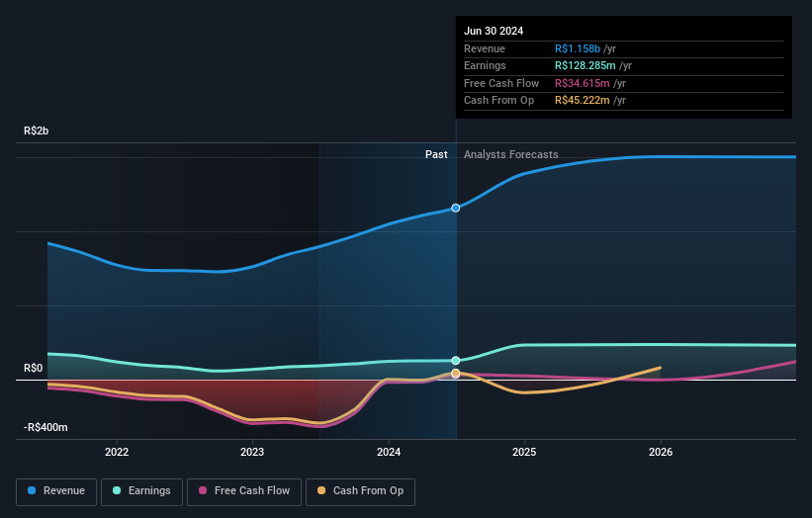The height and width of the screenshot is (518, 812).
Task: Click the Past label
Action: [436, 154]
